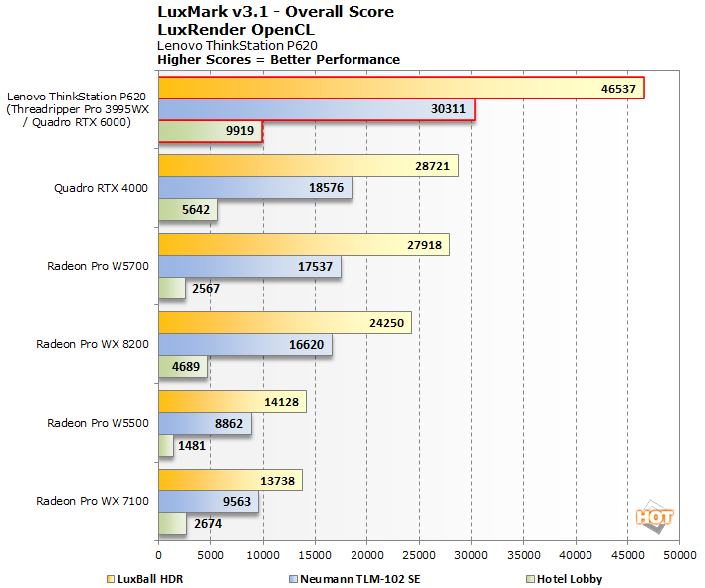Click the 25000 x-axis tick label
The width and height of the screenshot is (705, 588).
419,555
